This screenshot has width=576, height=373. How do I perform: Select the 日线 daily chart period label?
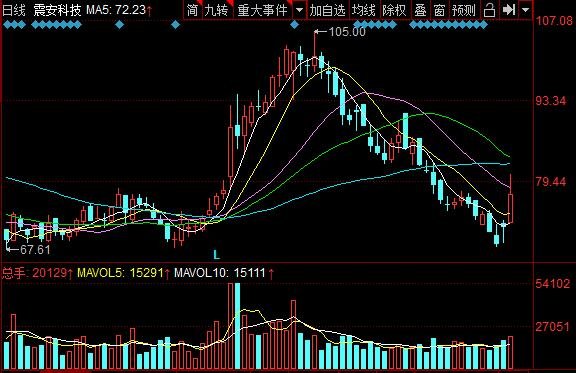[14, 10]
